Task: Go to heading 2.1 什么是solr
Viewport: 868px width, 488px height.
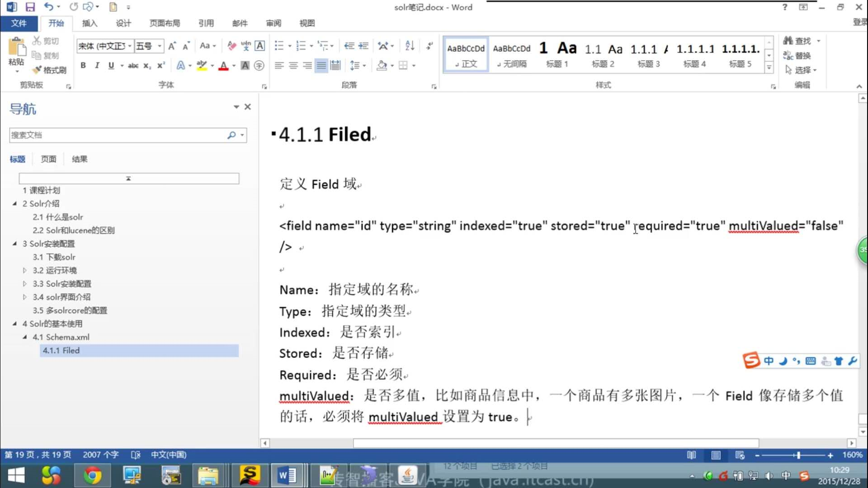Action: tap(58, 217)
